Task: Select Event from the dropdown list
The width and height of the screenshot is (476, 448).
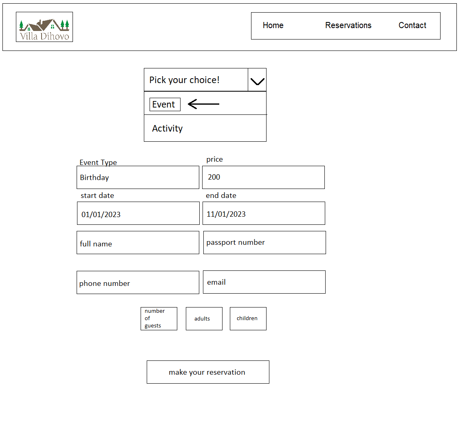Action: (165, 105)
